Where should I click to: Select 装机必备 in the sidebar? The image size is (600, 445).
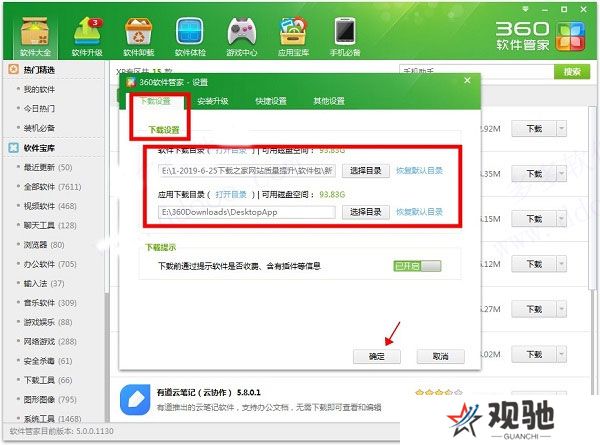coord(39,128)
